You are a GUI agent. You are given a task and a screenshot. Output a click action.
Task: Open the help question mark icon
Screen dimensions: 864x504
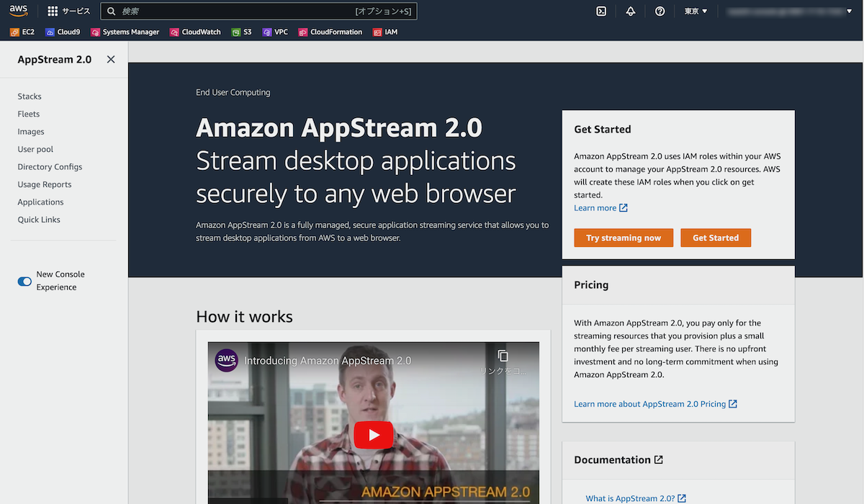coord(660,11)
